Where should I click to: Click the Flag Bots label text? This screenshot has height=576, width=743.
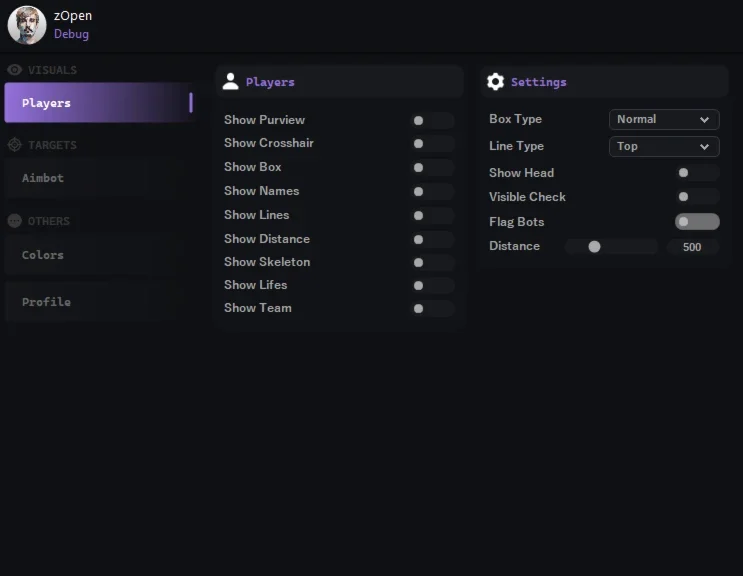tap(516, 222)
